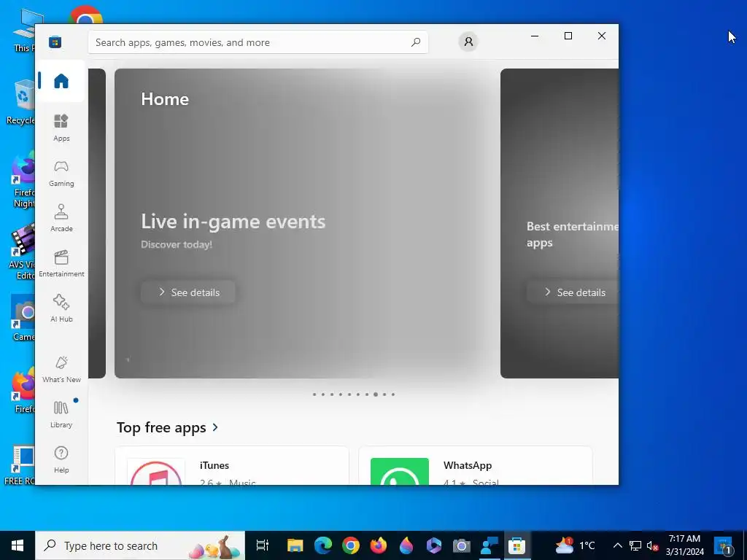Image resolution: width=747 pixels, height=560 pixels.
Task: Click the Microsoft Store logo icon
Action: point(55,42)
